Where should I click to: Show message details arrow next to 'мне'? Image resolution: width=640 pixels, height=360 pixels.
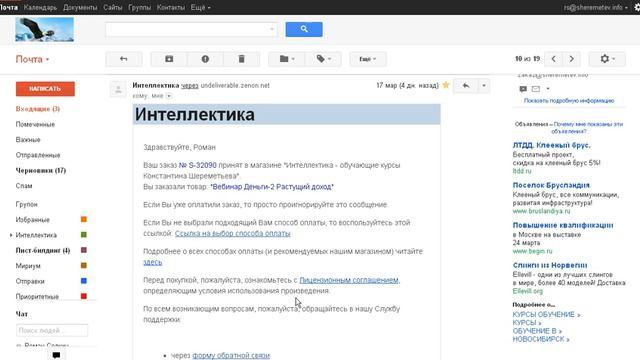click(x=169, y=96)
